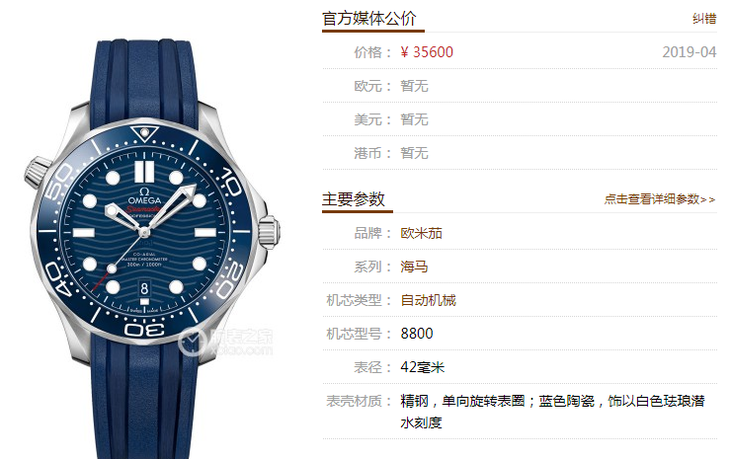
Task: Click the watch crown on the right side
Action: [269, 231]
